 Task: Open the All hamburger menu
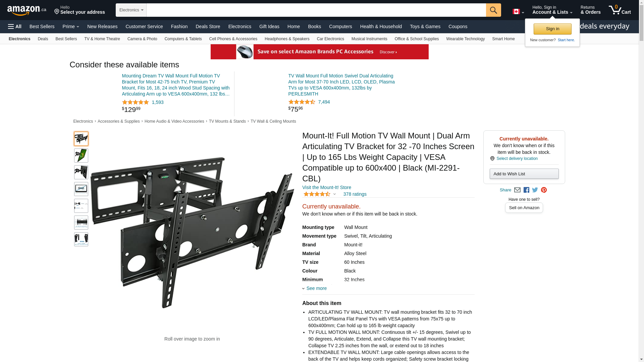(15, 26)
